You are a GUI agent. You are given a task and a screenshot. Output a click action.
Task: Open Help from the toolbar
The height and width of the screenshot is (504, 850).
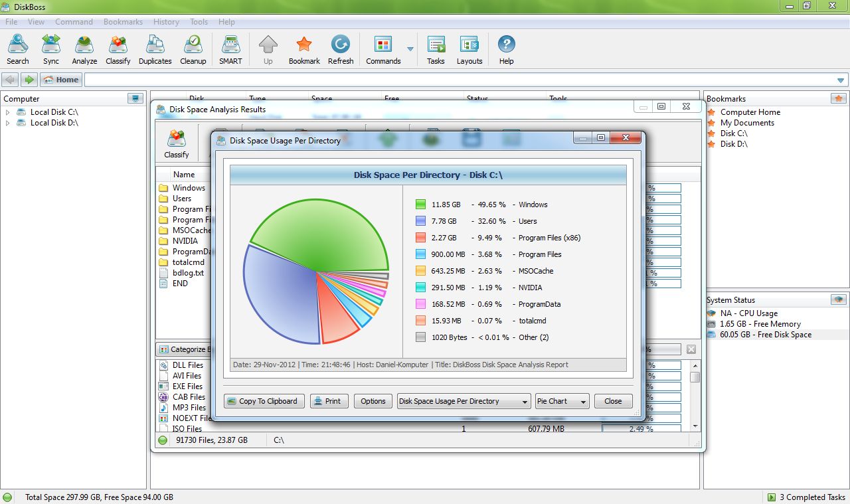pos(507,50)
